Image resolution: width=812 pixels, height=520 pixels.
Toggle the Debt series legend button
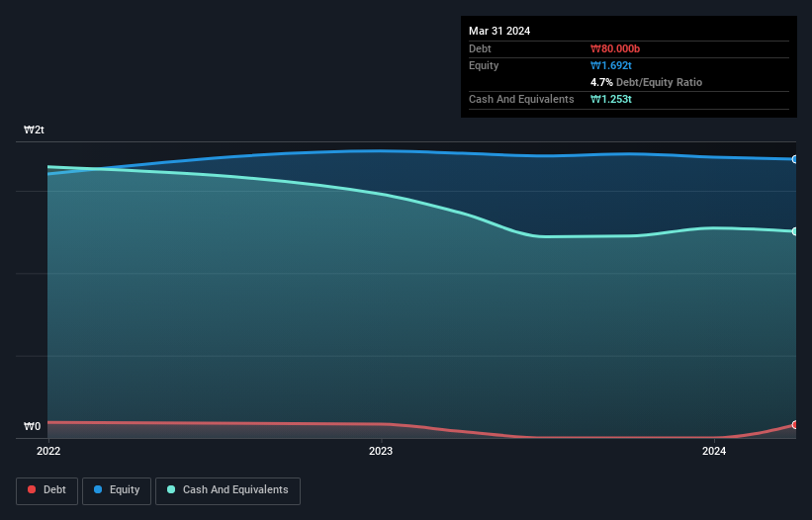[47, 490]
